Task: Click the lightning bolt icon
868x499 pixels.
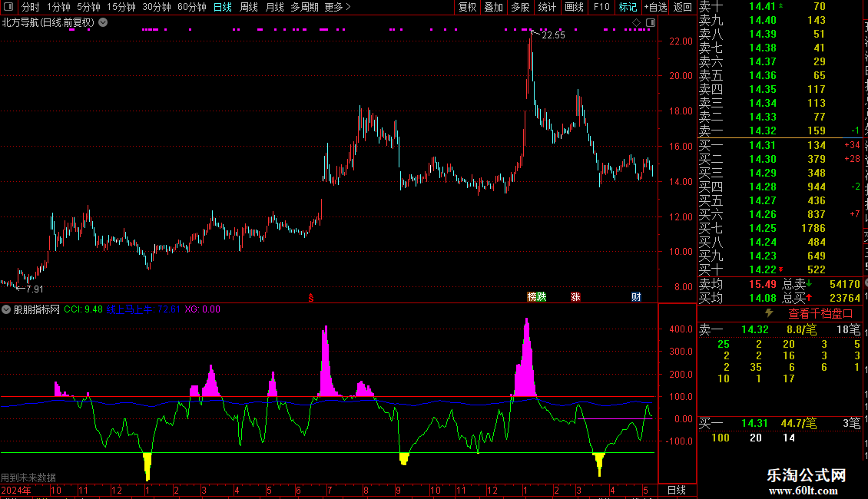Action: pos(769,313)
